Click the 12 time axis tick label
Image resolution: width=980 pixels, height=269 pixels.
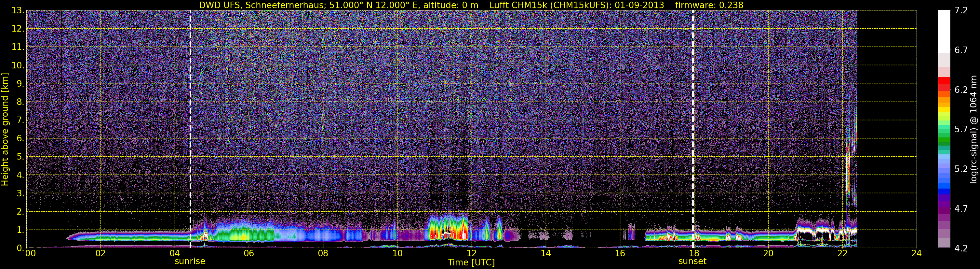coord(471,253)
